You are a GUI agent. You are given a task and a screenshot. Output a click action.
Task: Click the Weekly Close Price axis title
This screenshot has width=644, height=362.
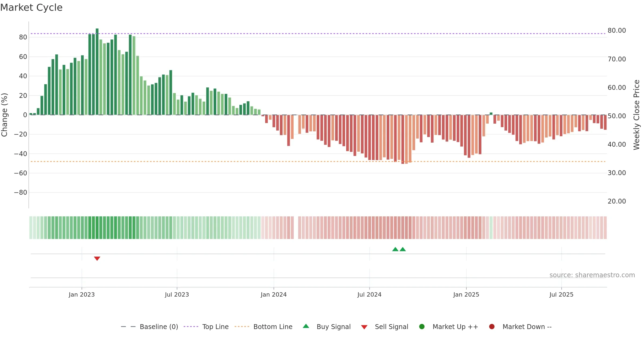pyautogui.click(x=636, y=115)
